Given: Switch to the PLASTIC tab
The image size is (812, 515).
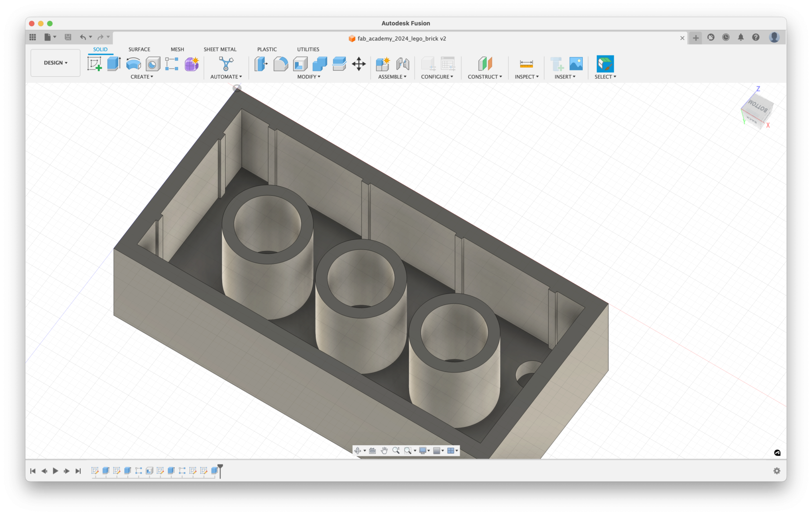Looking at the screenshot, I should [267, 49].
